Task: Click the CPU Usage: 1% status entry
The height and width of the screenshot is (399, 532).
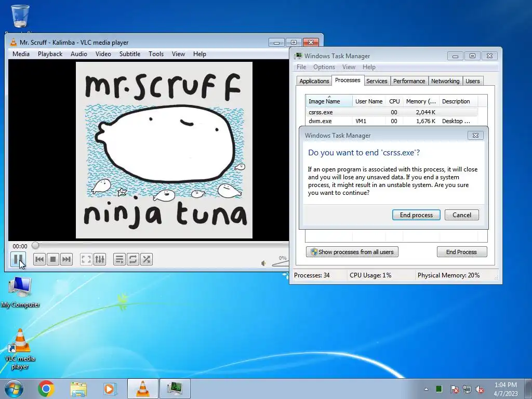Action: point(370,275)
